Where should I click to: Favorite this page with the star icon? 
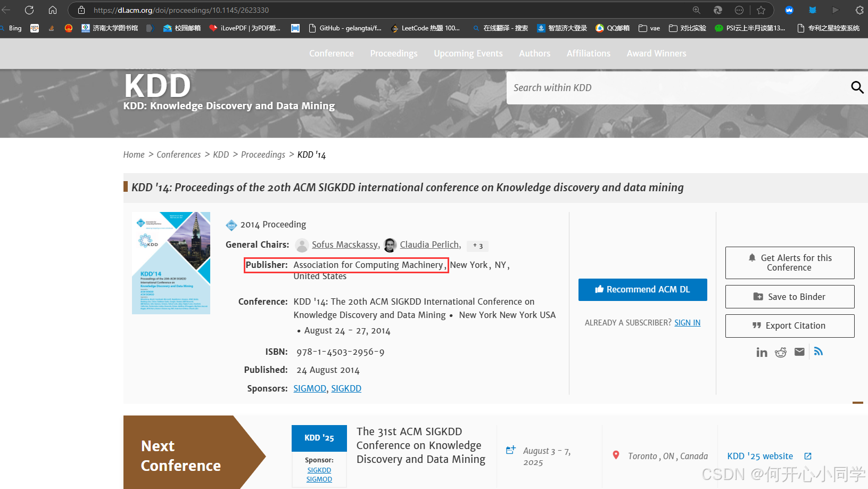point(761,10)
